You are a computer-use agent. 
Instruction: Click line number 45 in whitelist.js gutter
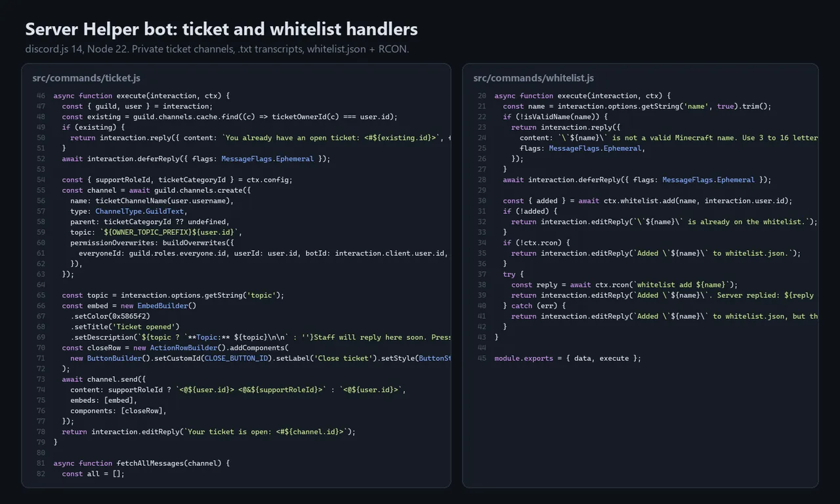click(x=482, y=358)
